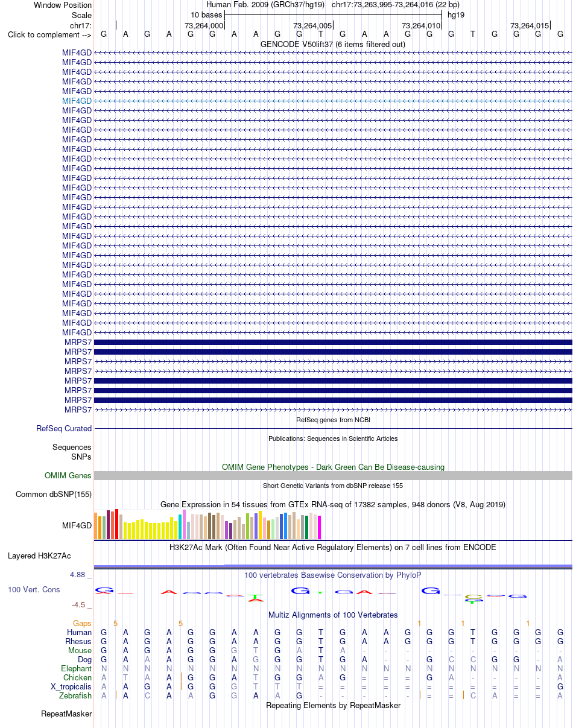The width and height of the screenshot is (573, 728).
Task: Open the RefSeq Curated track label
Action: coord(64,428)
